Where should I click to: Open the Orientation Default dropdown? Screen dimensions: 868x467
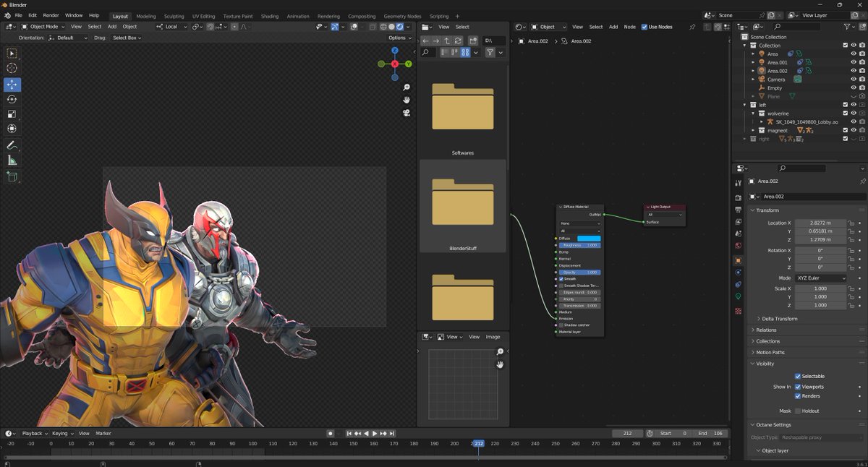pyautogui.click(x=68, y=38)
